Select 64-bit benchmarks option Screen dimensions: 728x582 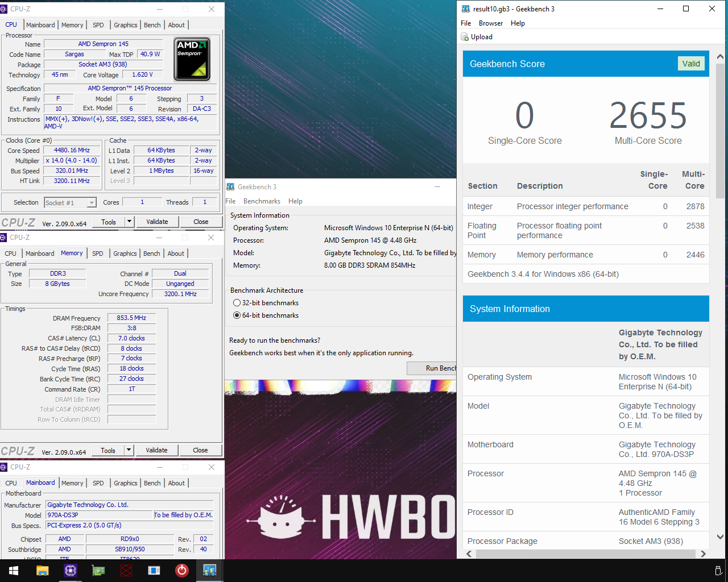pos(237,315)
